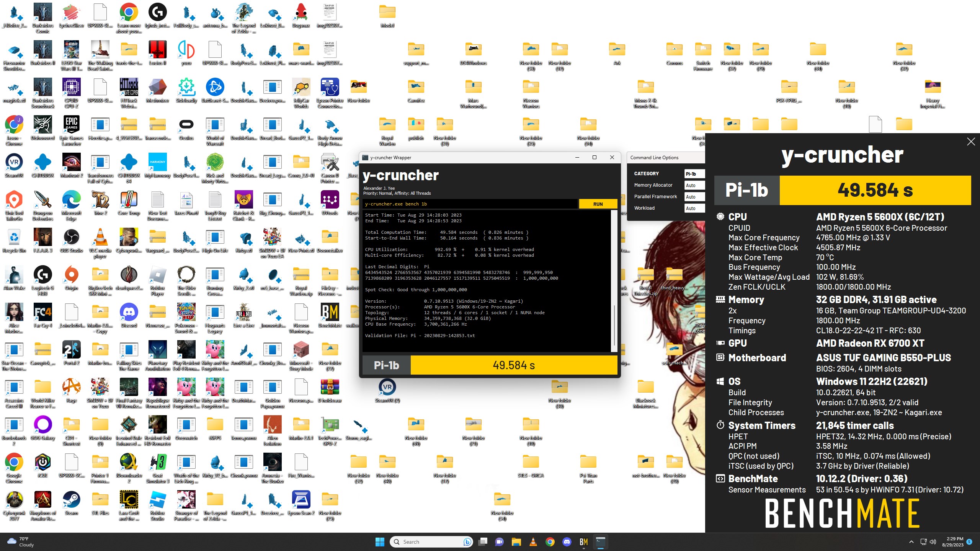Open the Memory Allocator Auto dropdown
Viewport: 980px width, 551px height.
click(x=694, y=185)
